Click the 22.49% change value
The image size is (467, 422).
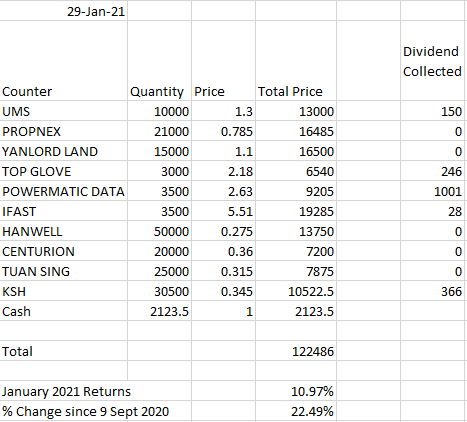click(x=296, y=411)
